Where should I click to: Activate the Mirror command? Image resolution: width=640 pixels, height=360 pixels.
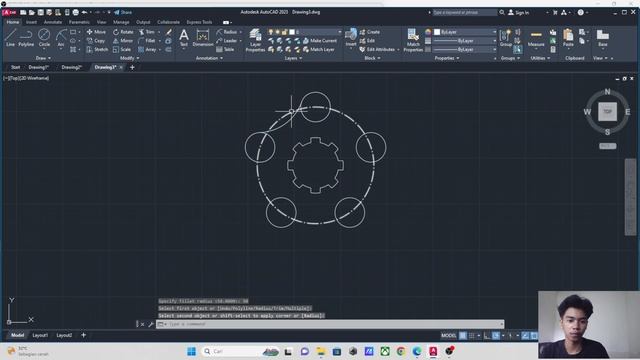[123, 41]
